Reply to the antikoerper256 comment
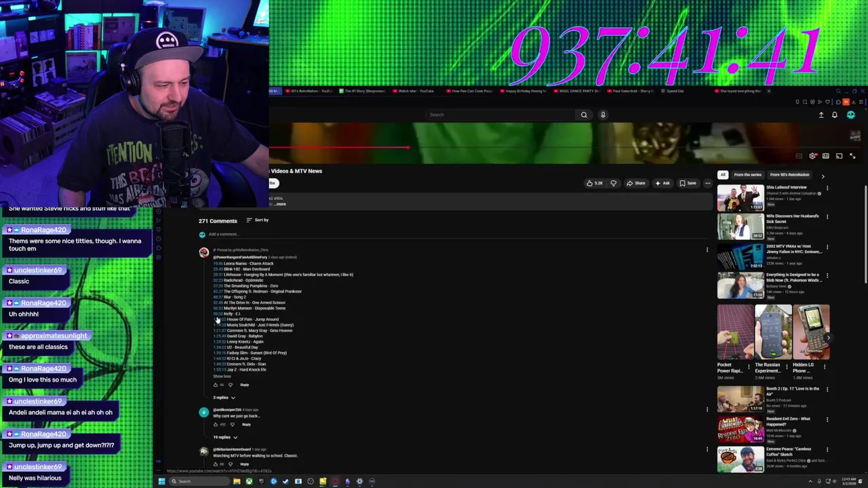 [x=246, y=424]
